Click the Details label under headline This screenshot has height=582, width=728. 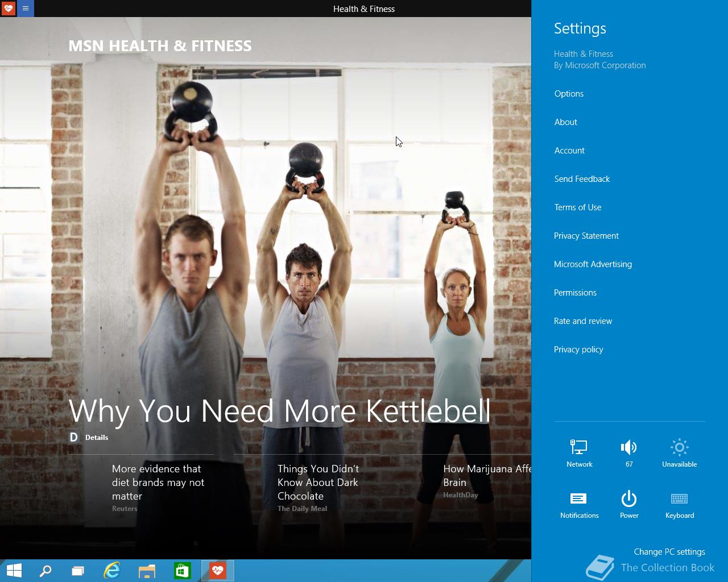(x=97, y=437)
